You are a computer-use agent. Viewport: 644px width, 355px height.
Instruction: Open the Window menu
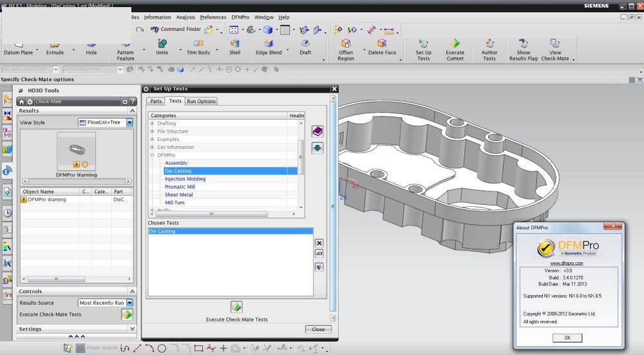(263, 17)
